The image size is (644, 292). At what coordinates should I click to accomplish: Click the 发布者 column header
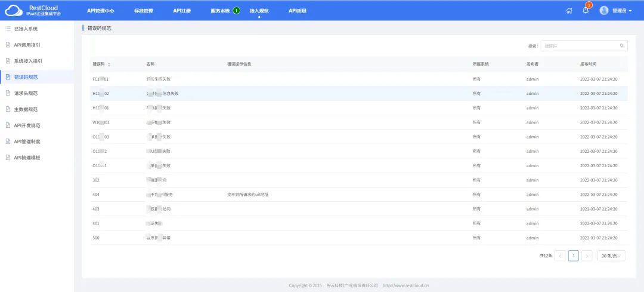532,64
